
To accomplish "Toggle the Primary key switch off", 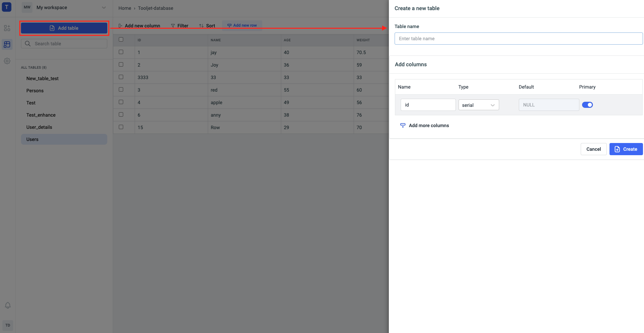I will 587,105.
